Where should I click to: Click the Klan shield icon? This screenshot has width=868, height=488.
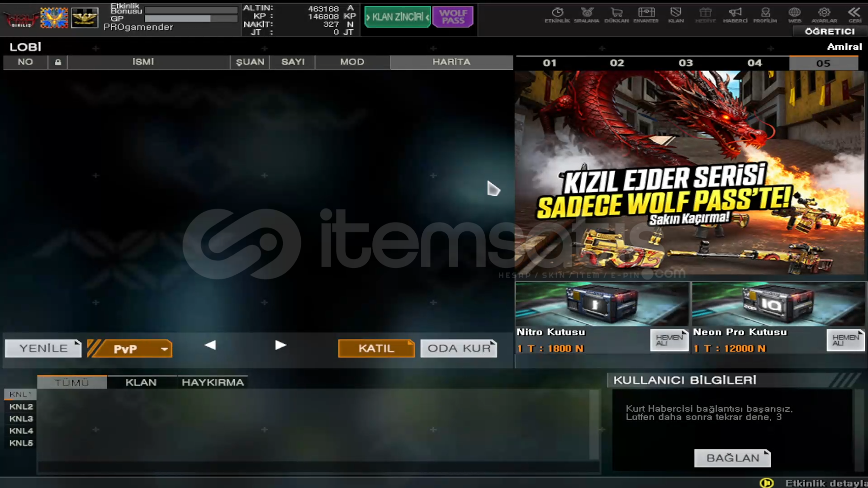click(x=675, y=14)
